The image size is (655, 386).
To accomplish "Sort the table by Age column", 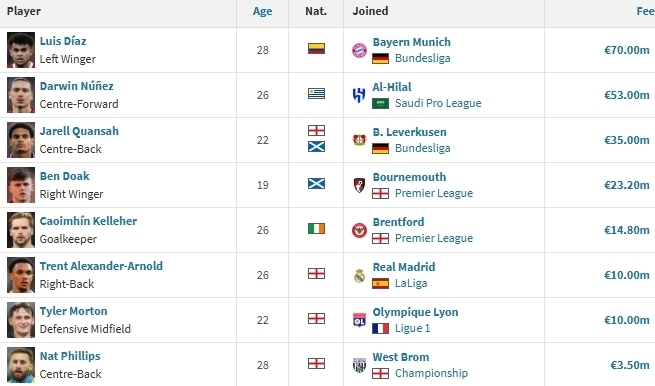I will click(x=262, y=11).
